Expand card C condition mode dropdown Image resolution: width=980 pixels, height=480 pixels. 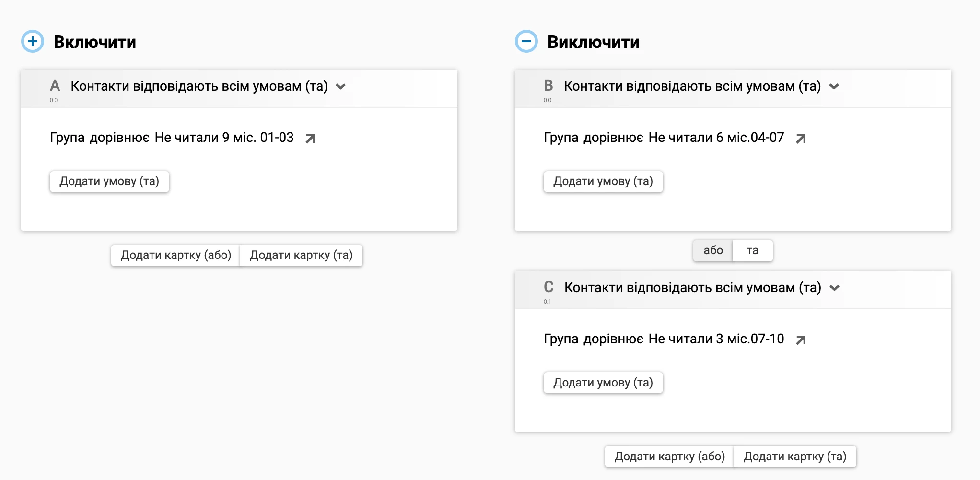[835, 288]
